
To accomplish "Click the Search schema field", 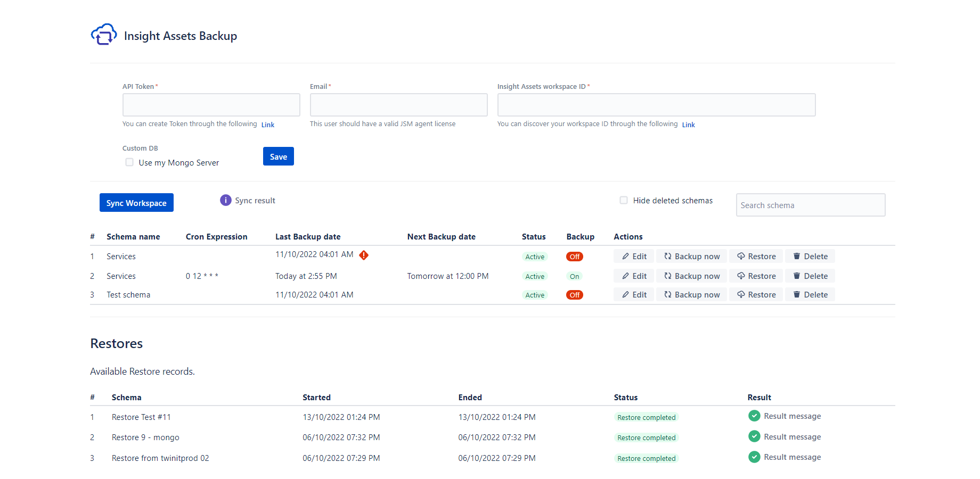I will (811, 205).
